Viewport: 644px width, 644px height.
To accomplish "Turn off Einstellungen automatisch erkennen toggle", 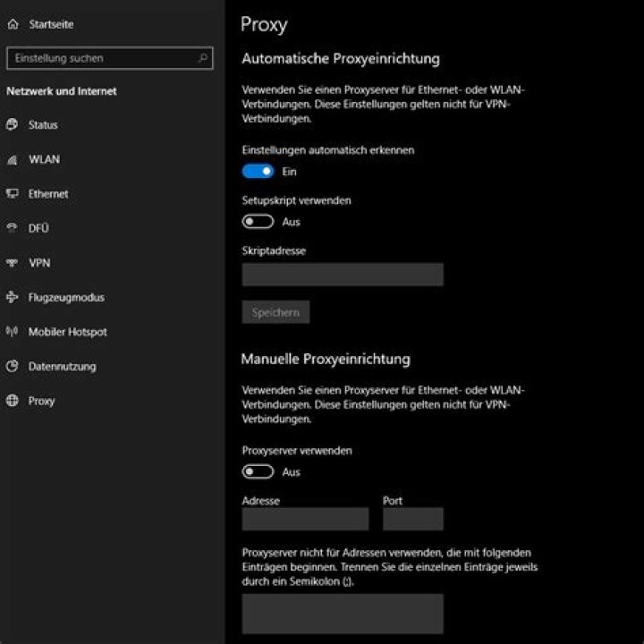I will (258, 171).
